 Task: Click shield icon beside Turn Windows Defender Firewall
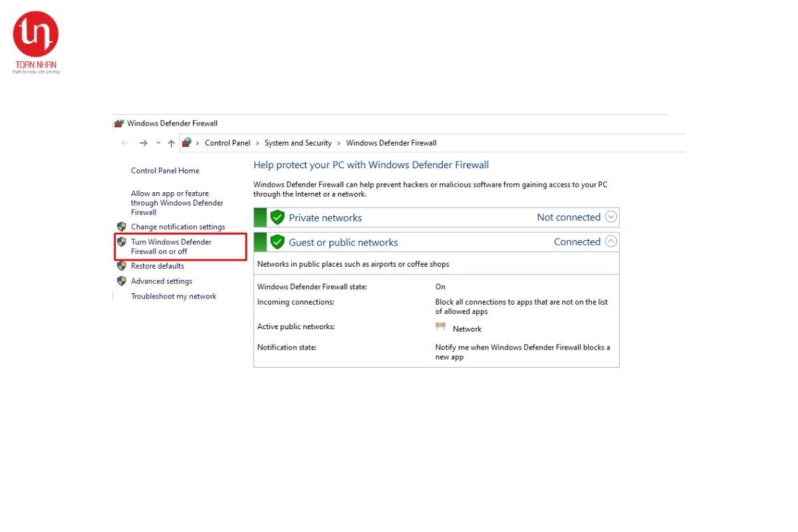(121, 241)
